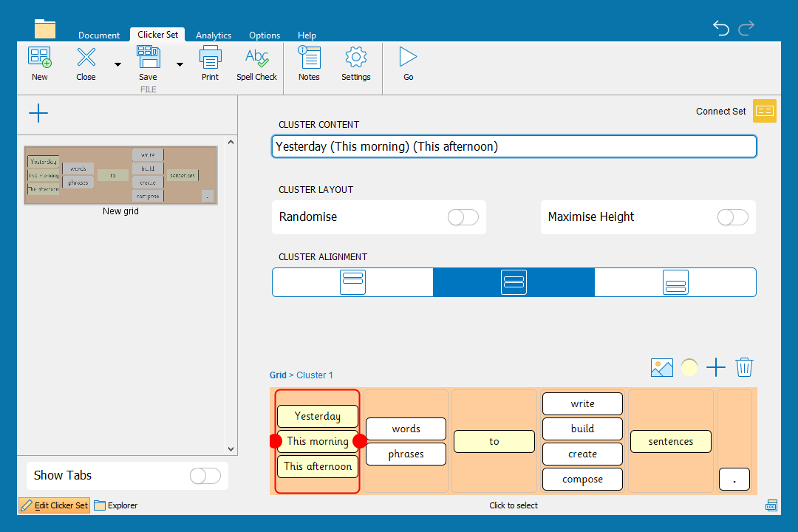Switch to Explorer view
The width and height of the screenshot is (798, 532).
point(116,505)
